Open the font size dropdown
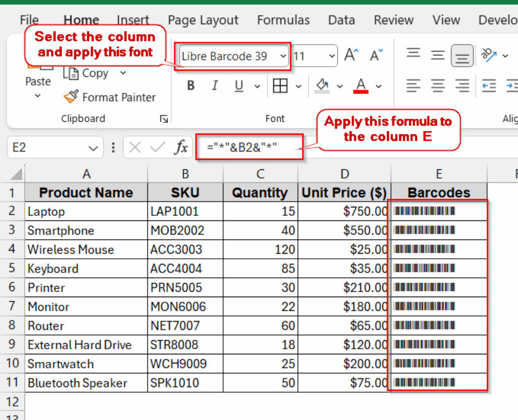This screenshot has height=420, width=518. point(331,56)
